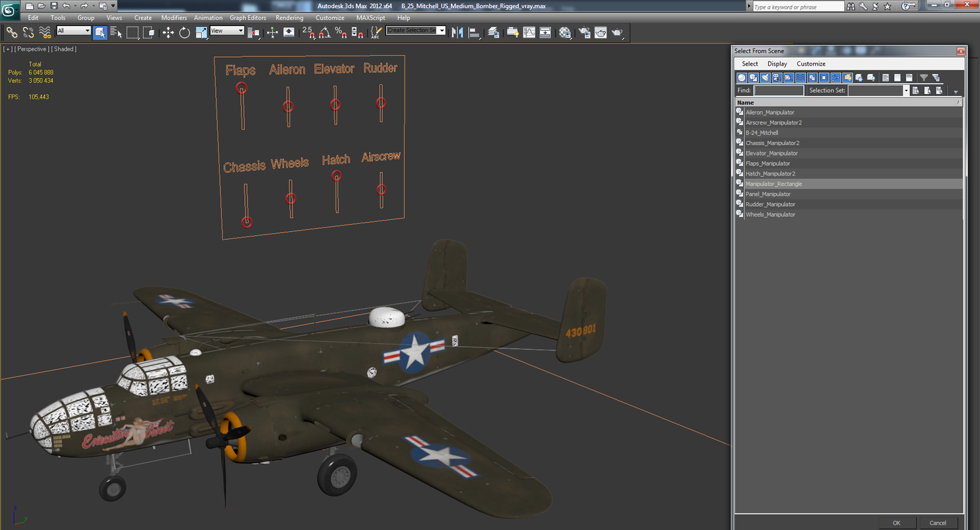The height and width of the screenshot is (530, 980).
Task: Expand the Redo history dropdown arrow
Action: tap(93, 6)
